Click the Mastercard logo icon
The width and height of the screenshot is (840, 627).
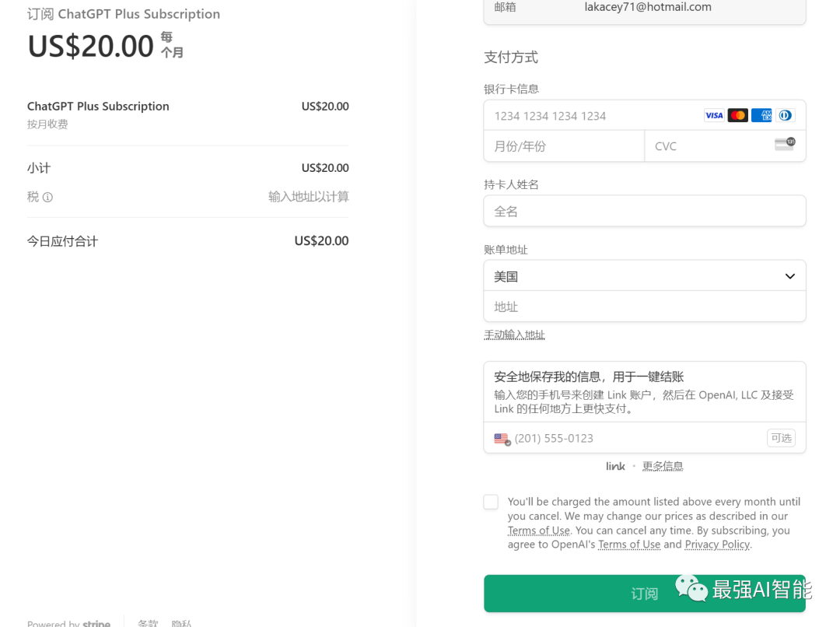coord(737,116)
